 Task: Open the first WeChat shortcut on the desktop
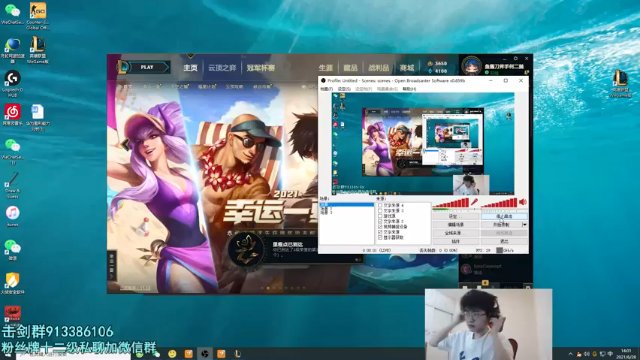(x=12, y=15)
